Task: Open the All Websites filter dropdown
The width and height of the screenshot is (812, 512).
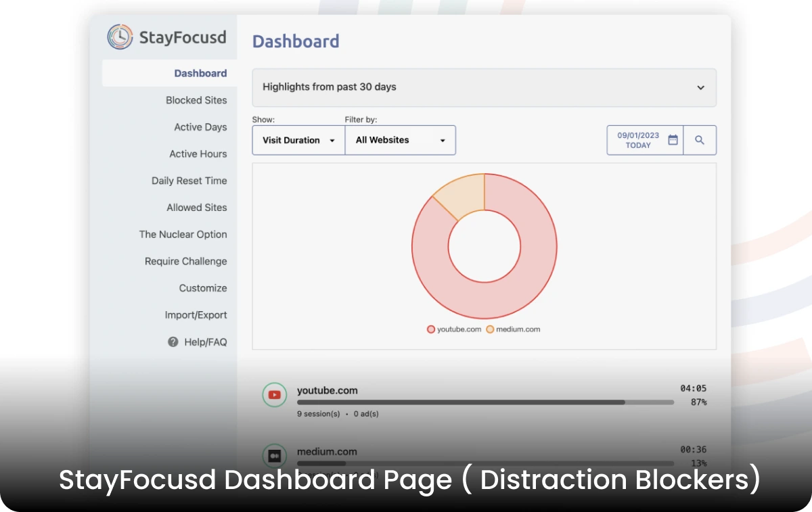Action: tap(401, 140)
